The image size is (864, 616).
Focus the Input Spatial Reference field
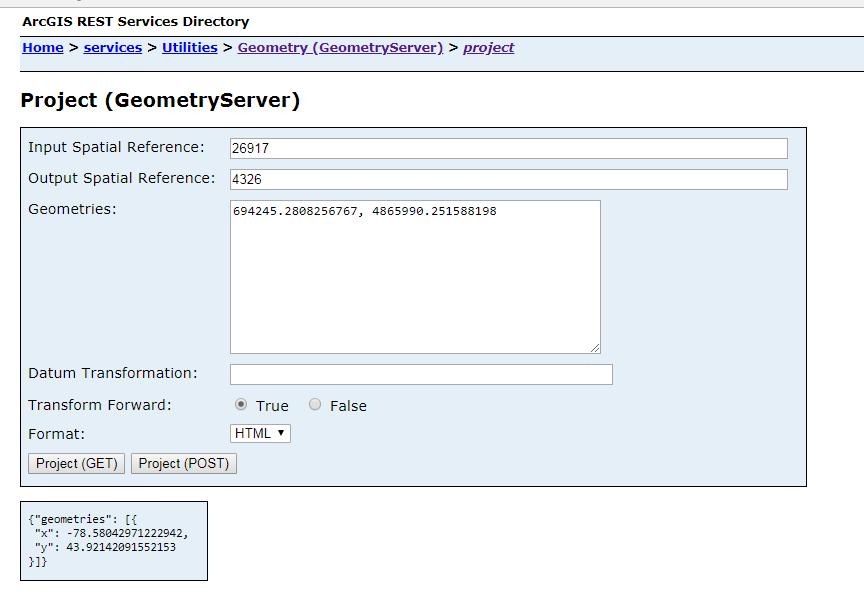(509, 148)
